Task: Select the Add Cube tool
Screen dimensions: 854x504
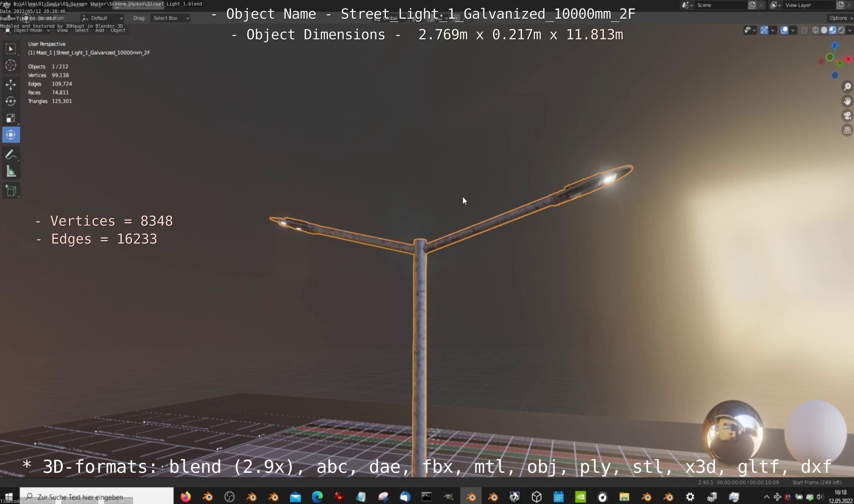Action: [x=11, y=191]
